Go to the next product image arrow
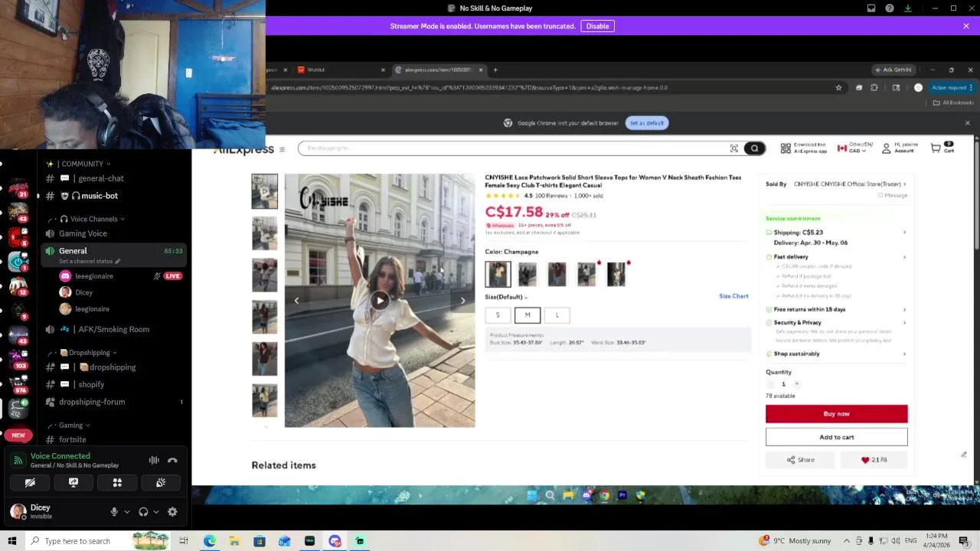 pos(462,300)
